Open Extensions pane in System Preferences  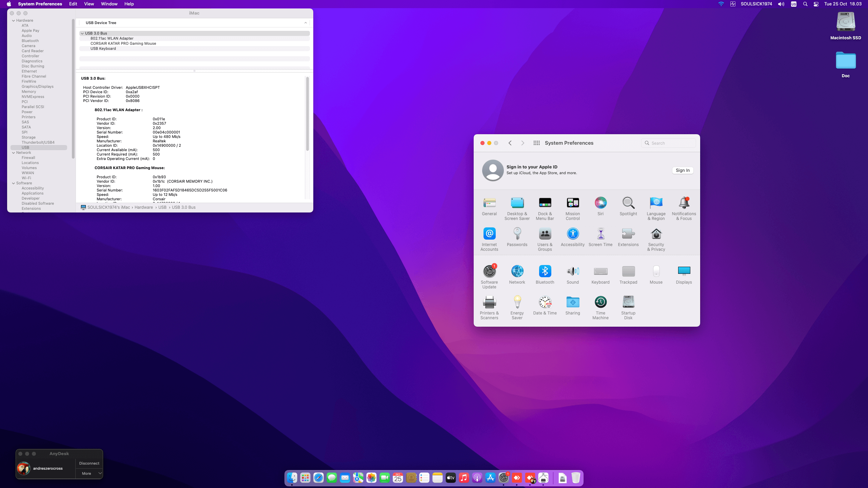tap(628, 237)
